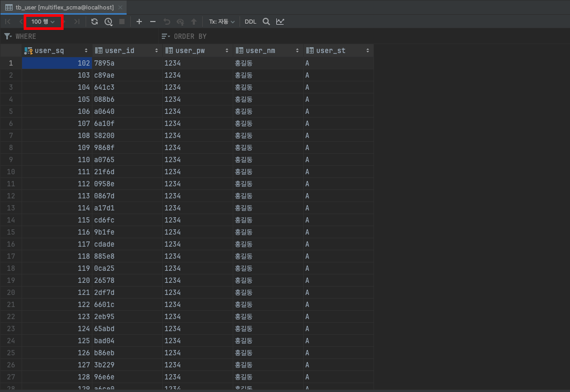Select the user_id cell 26578
Viewport: 570px width, 392px height.
(127, 280)
